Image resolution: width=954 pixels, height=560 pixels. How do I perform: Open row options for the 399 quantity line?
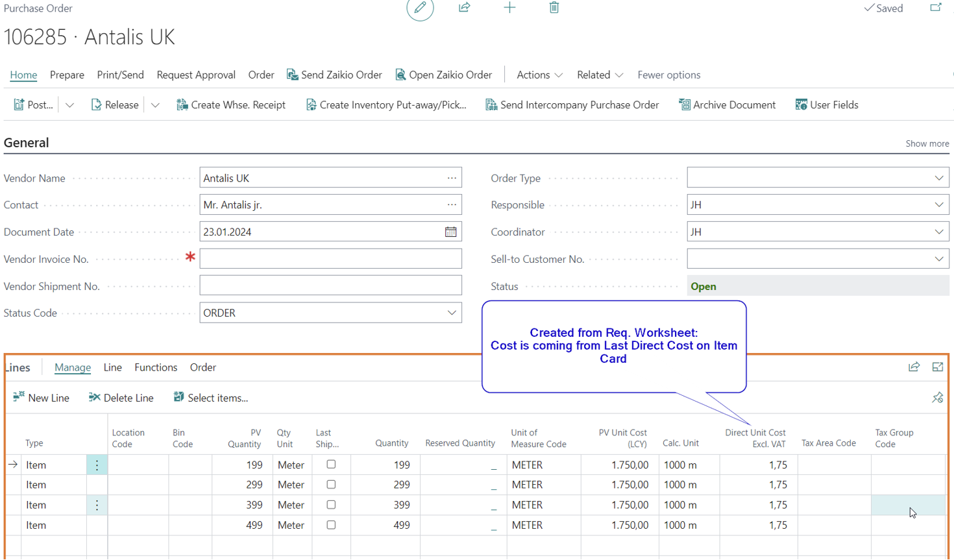97,505
